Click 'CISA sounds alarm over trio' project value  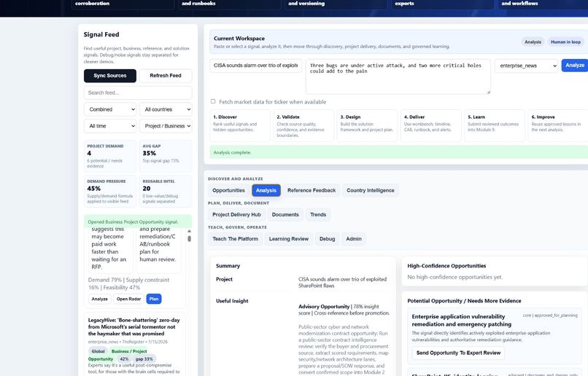tap(342, 283)
